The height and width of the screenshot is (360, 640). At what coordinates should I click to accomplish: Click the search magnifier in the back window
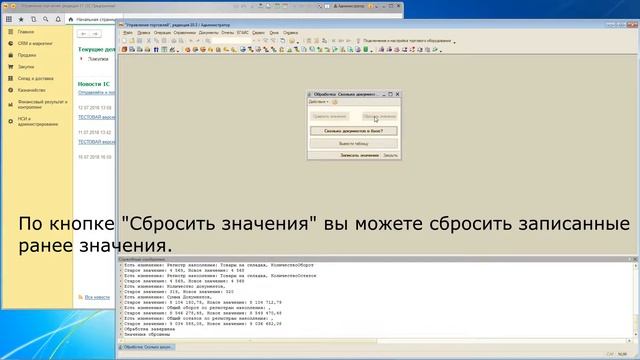[x=46, y=19]
